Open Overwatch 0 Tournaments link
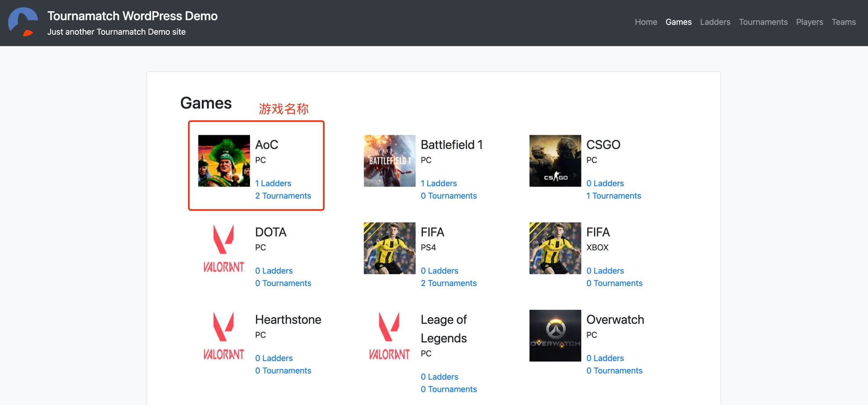Viewport: 868px width, 405px height. [x=614, y=371]
